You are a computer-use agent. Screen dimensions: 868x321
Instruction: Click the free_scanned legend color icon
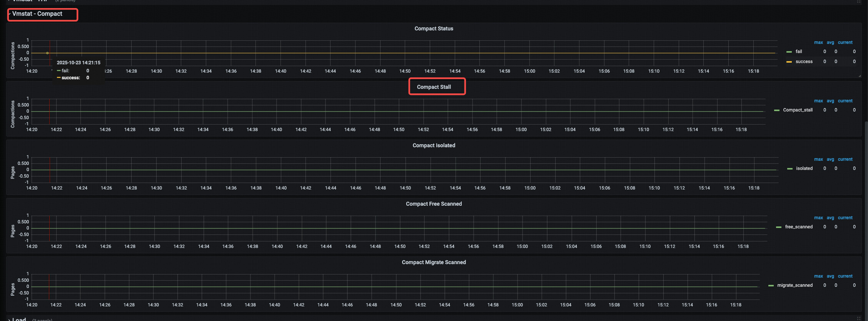click(x=779, y=227)
